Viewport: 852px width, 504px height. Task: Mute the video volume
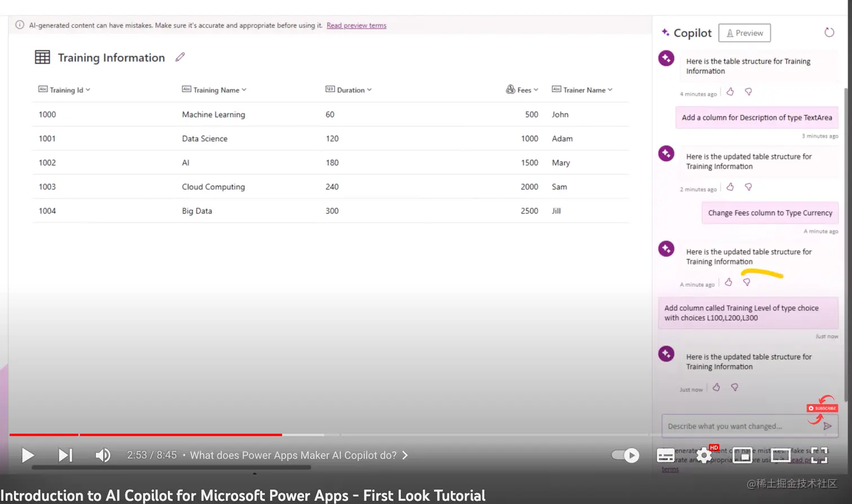tap(103, 455)
